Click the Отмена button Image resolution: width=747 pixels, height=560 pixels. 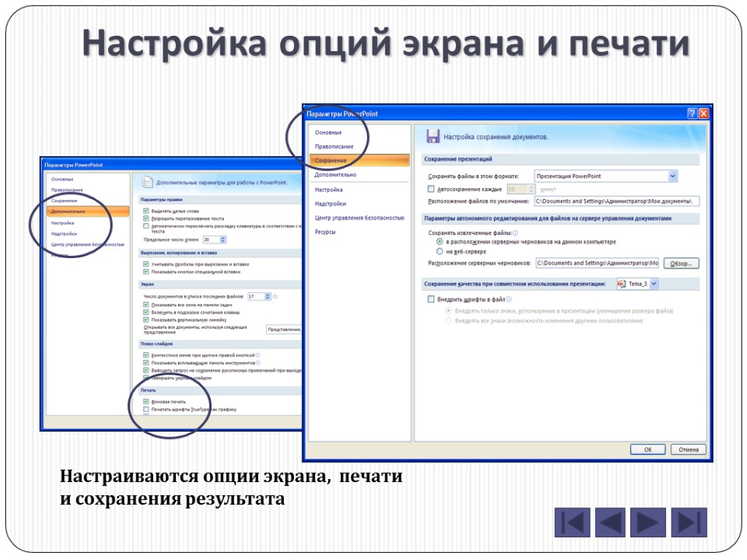(689, 449)
